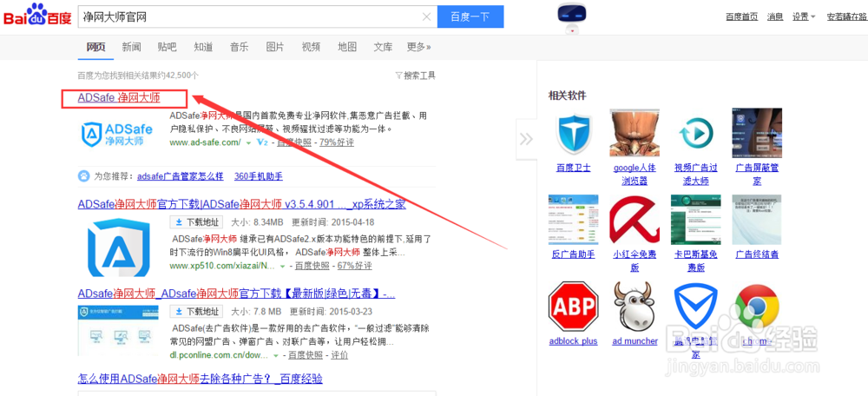Click the 67%好评 rating link
This screenshot has height=396, width=868.
tap(354, 267)
